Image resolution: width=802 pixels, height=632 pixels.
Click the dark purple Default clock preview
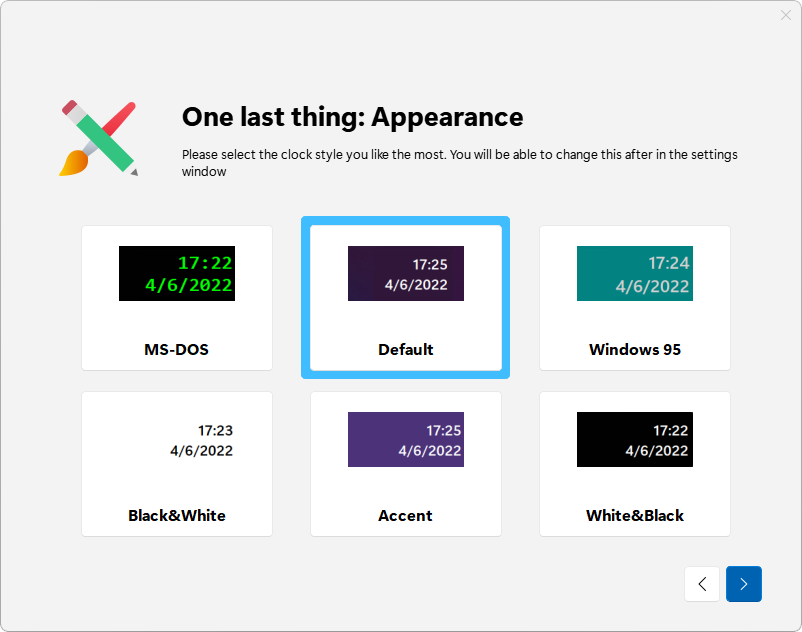click(x=406, y=274)
